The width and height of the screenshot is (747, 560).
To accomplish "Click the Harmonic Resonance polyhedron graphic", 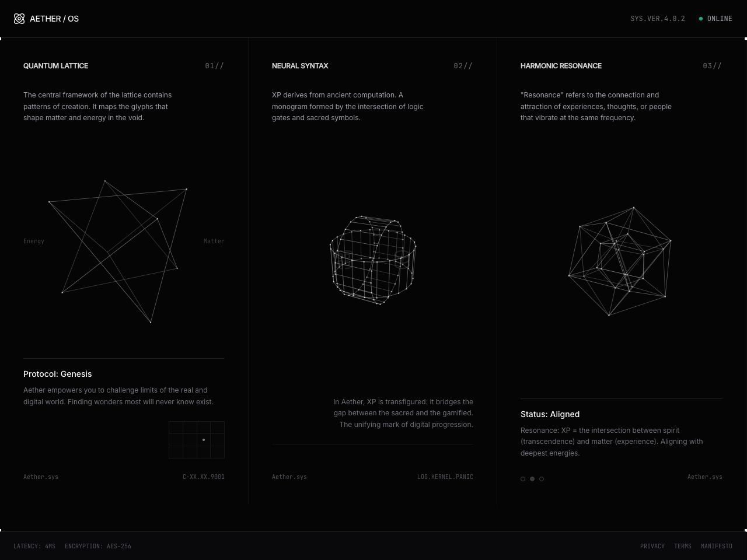I will [620, 261].
